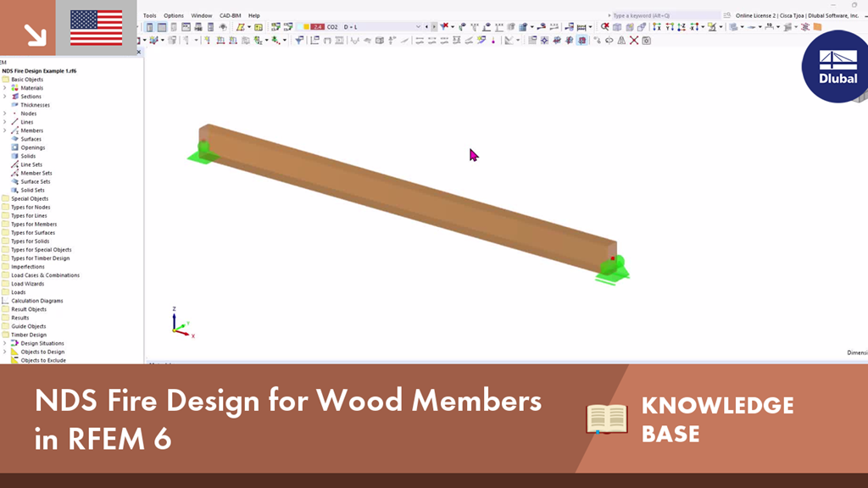Click the yellow surface tool icon
868x488 pixels.
pyautogui.click(x=240, y=27)
